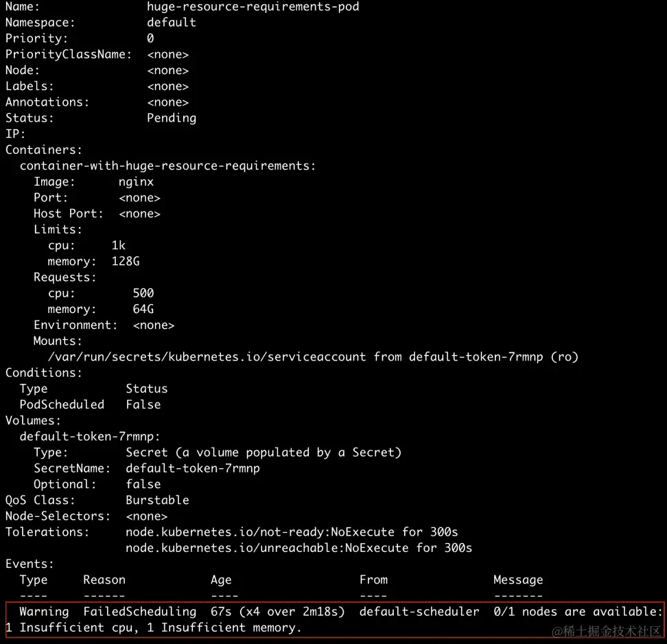This screenshot has height=644, width=667.
Task: Click the Status value Pending
Action: click(x=172, y=118)
